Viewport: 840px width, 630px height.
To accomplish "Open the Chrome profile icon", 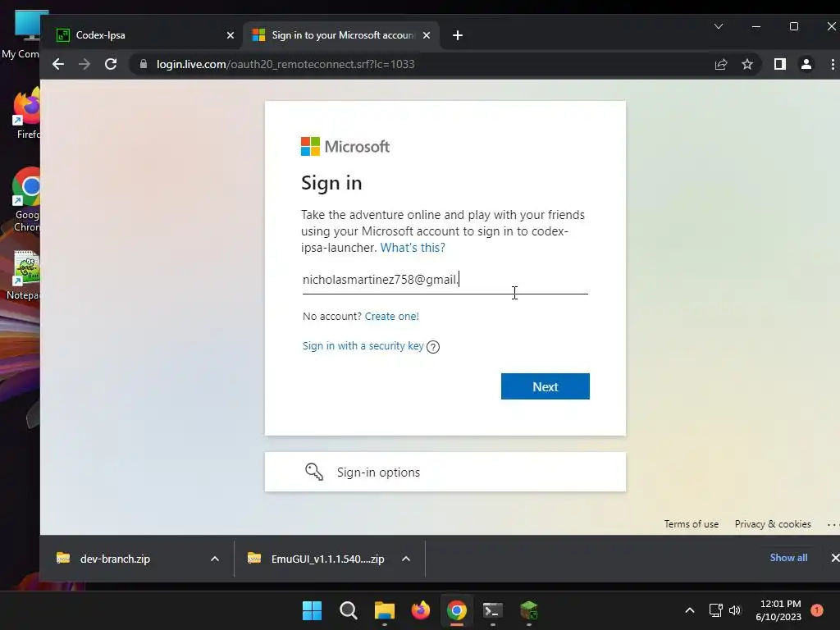I will (806, 64).
